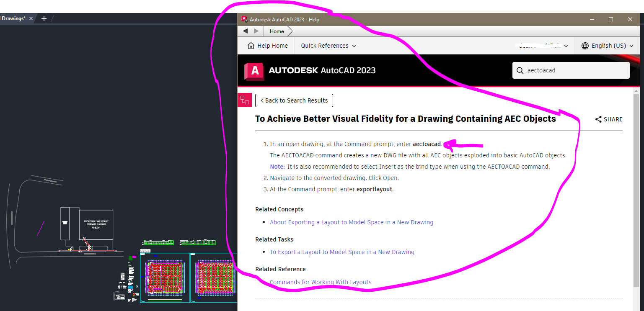This screenshot has height=311, width=644.
Task: Click the Autodesk AutoCAD 2023 logo
Action: tap(310, 70)
